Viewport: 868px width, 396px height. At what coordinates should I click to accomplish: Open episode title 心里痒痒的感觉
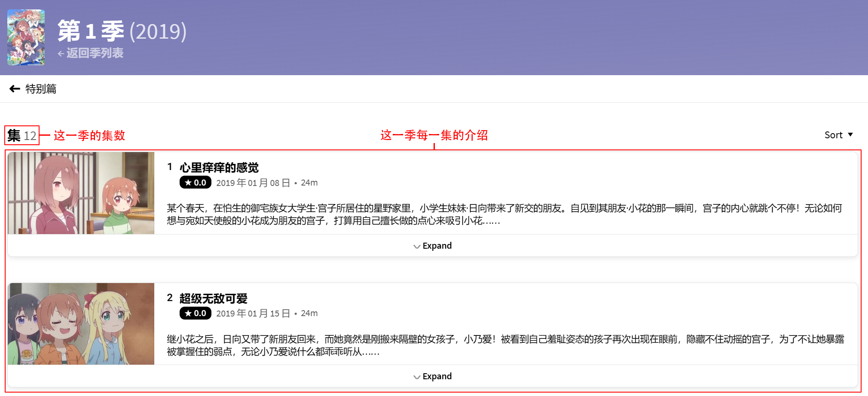point(219,168)
